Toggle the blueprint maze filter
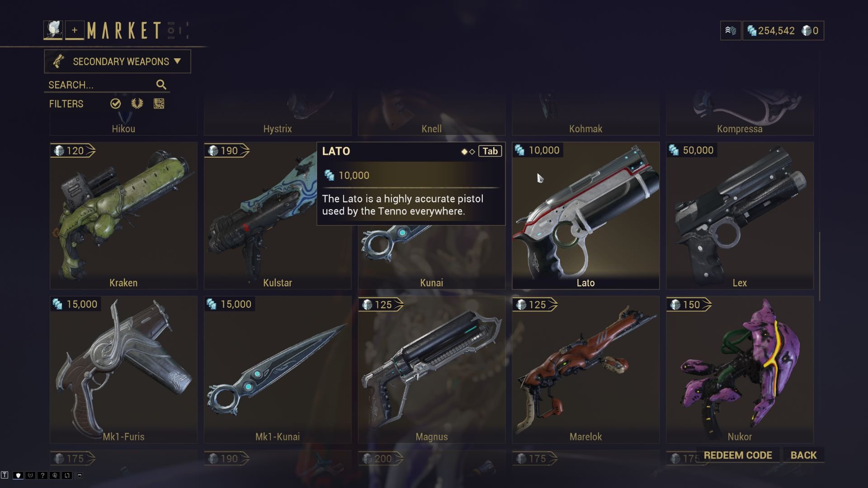This screenshot has height=488, width=868. click(159, 103)
